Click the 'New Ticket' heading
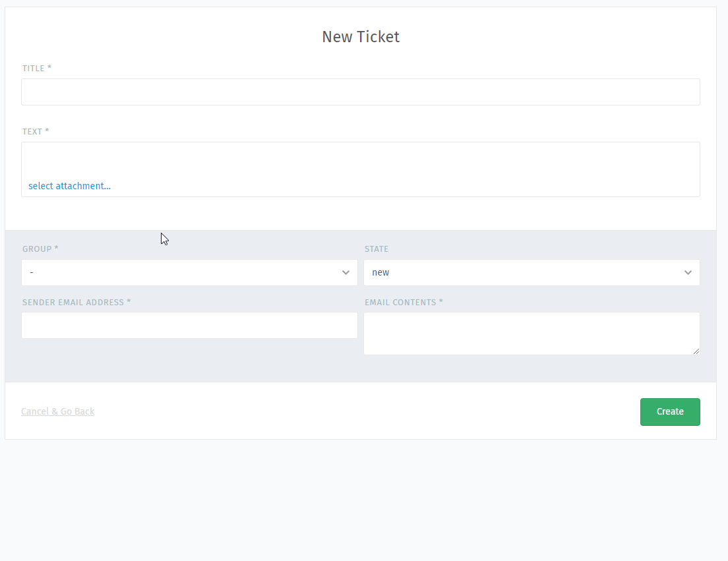Viewport: 728px width, 561px height. (361, 37)
